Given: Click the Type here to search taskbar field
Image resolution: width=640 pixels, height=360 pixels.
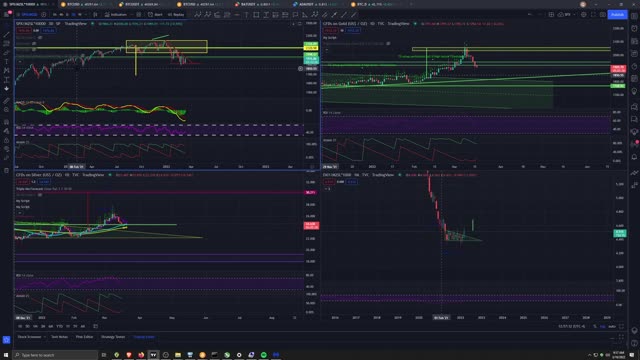Looking at the screenshot, I should tap(55, 355).
